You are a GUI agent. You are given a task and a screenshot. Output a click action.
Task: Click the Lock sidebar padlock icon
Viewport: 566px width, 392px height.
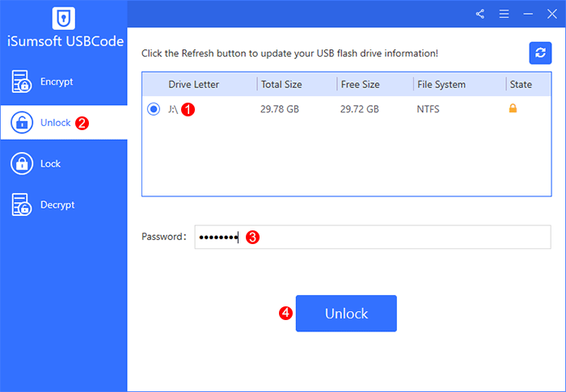(22, 163)
